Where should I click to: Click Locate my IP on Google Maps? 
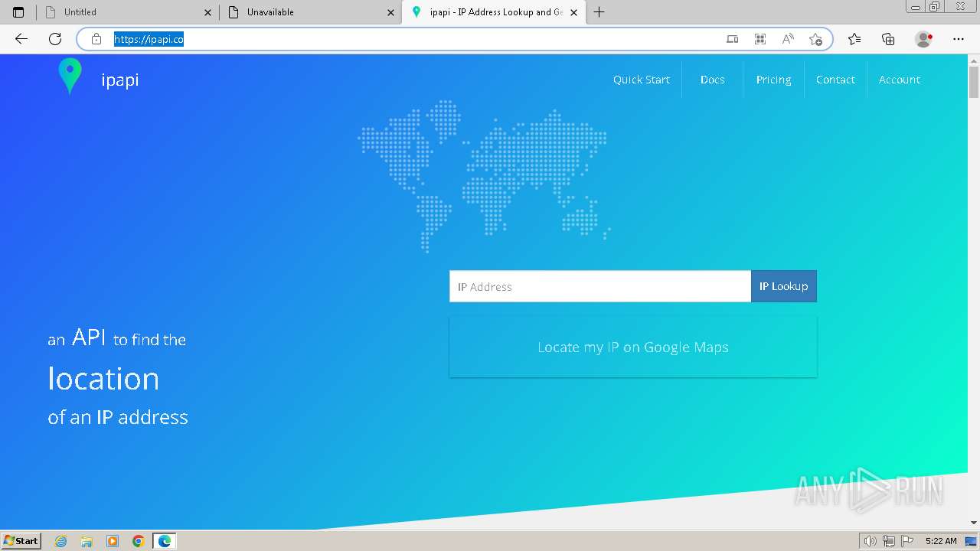pos(633,347)
